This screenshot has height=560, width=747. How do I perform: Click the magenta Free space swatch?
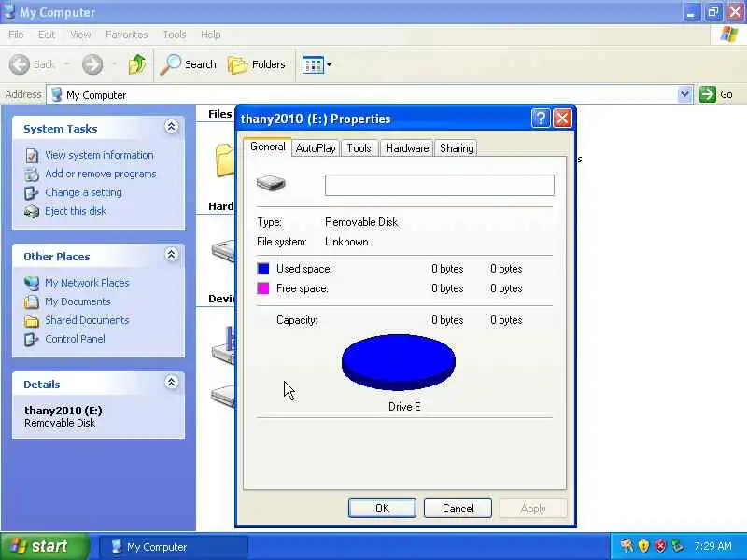pyautogui.click(x=263, y=288)
